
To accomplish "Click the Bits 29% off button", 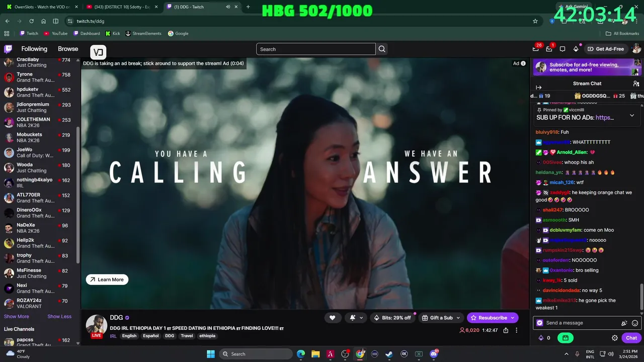I will pyautogui.click(x=391, y=318).
